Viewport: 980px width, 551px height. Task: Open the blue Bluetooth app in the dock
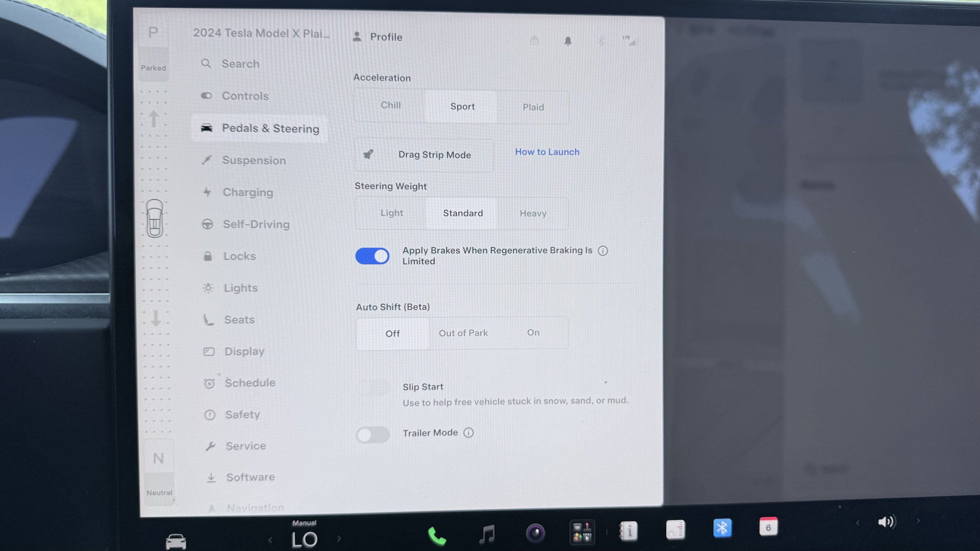pyautogui.click(x=722, y=528)
